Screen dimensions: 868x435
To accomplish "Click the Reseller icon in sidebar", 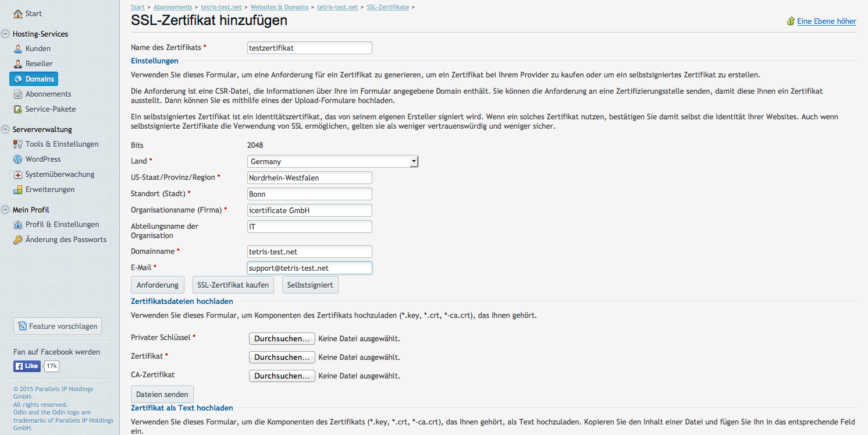I will (18, 64).
